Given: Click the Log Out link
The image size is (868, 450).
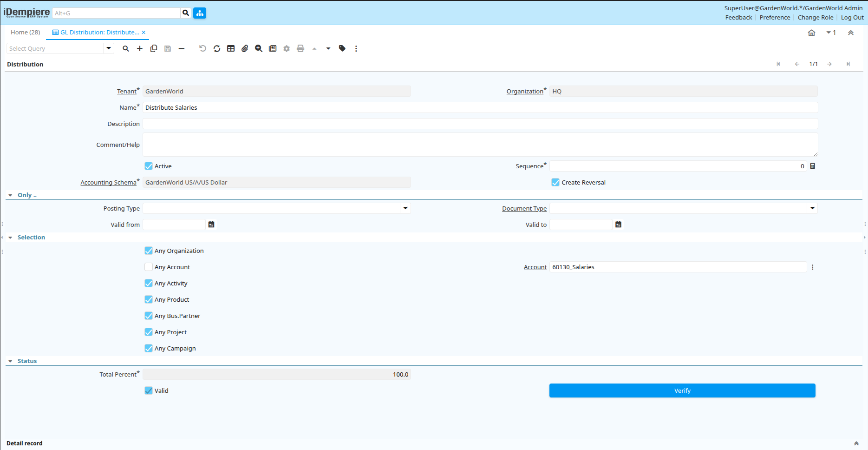Looking at the screenshot, I should point(852,18).
